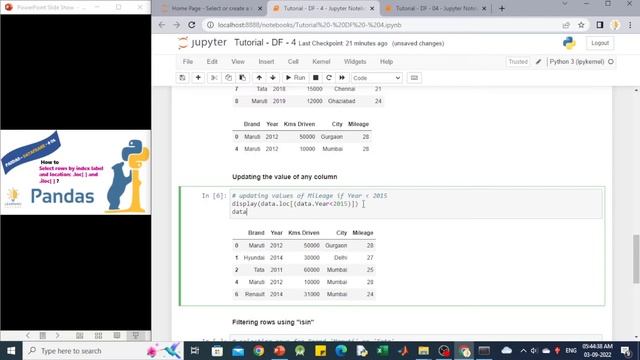Reload the browser page
640x360 pixels.
pos(191,25)
